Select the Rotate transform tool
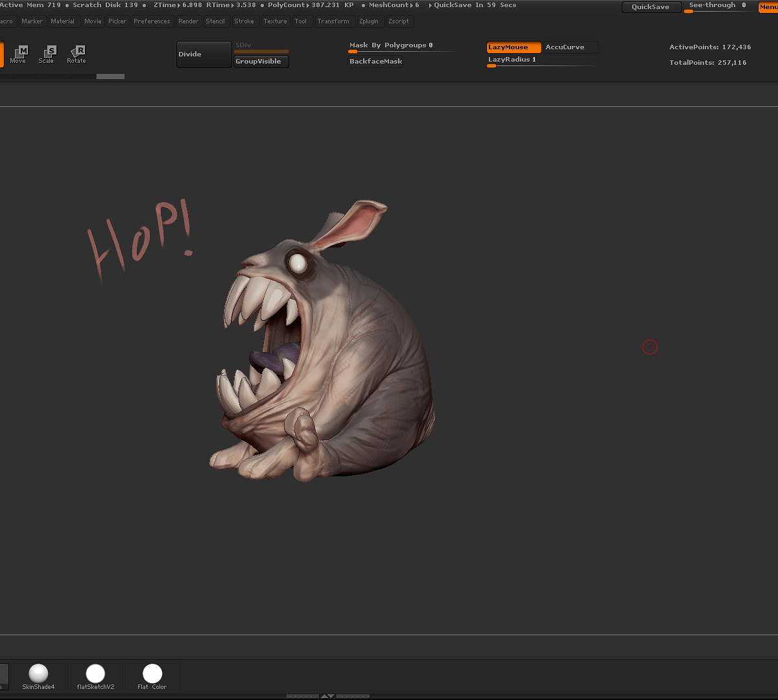Screen dimensions: 778x700 (x=77, y=54)
